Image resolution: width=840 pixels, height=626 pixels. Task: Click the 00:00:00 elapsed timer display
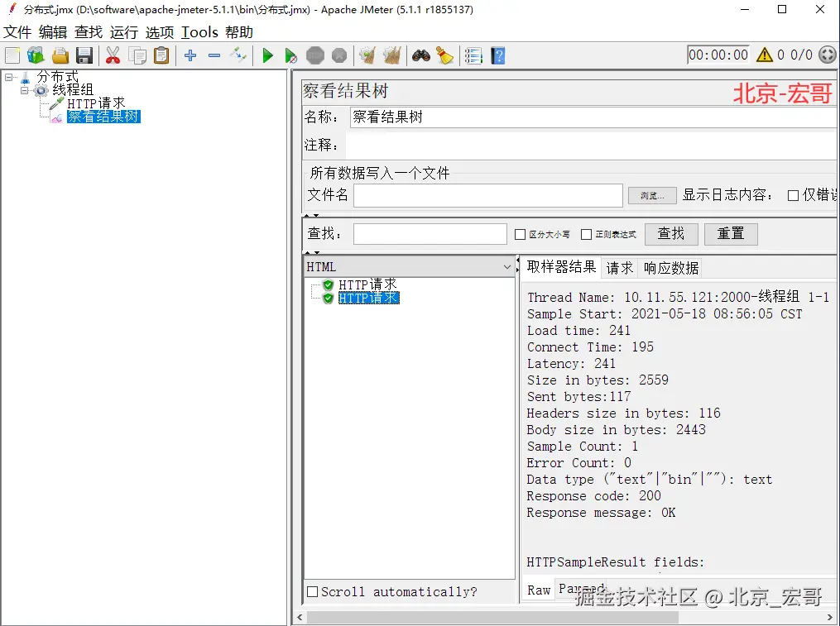click(x=718, y=55)
